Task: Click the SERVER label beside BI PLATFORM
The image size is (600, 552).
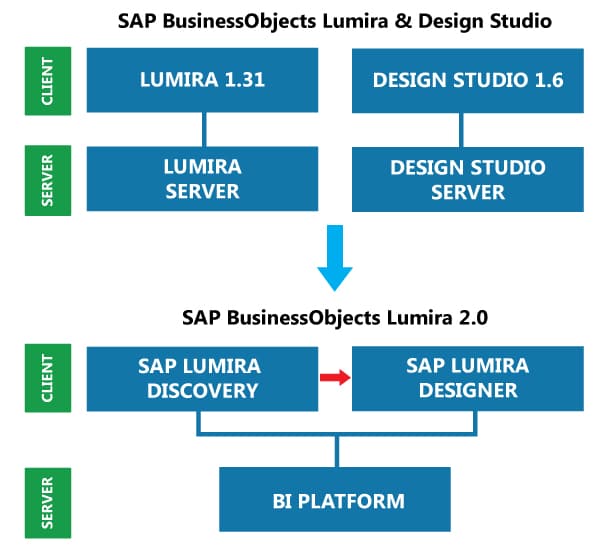Action: [48, 503]
